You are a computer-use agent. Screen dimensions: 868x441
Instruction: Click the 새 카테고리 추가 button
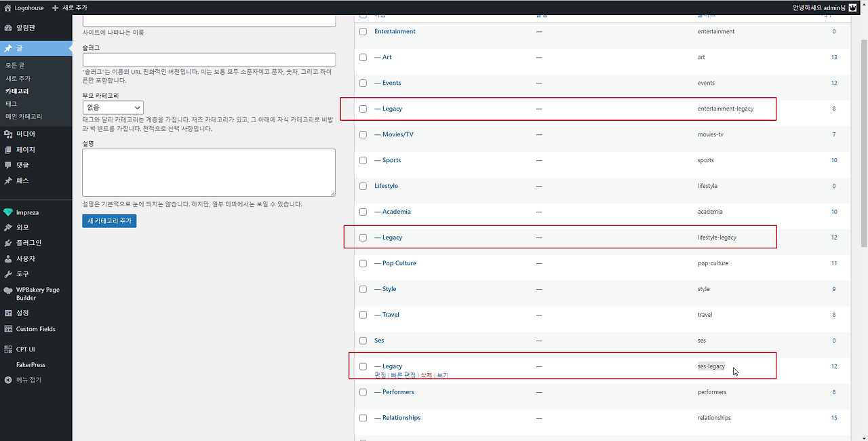click(x=109, y=221)
